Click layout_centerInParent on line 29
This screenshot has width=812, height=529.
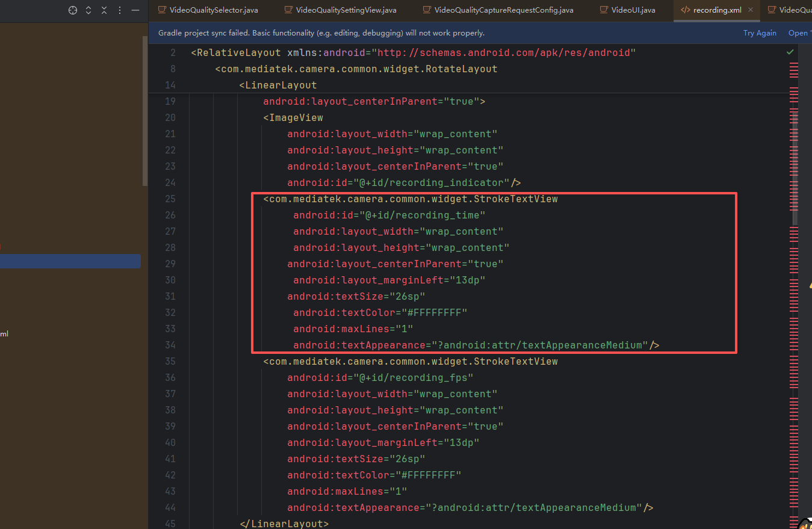tap(395, 264)
